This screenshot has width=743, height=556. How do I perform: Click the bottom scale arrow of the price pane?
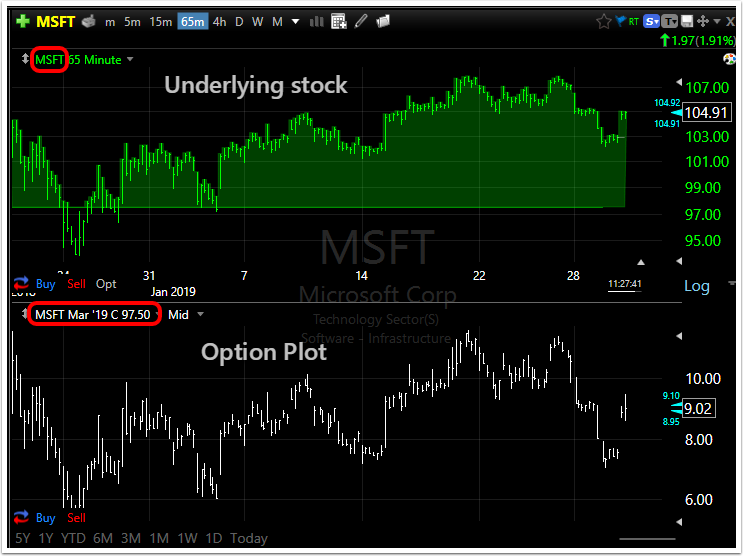pyautogui.click(x=679, y=261)
